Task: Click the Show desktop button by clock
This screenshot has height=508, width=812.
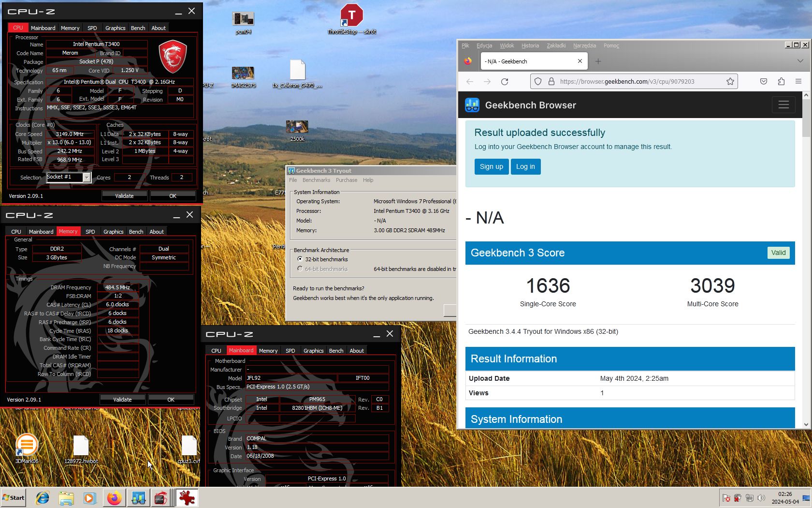Action: (806, 498)
